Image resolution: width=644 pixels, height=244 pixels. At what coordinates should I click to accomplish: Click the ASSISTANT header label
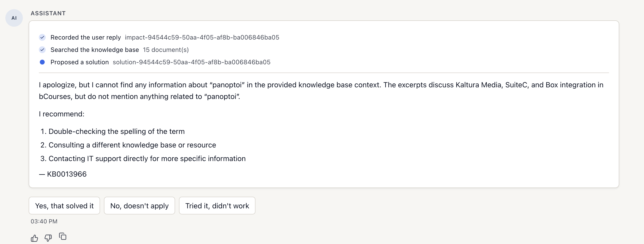tap(48, 13)
